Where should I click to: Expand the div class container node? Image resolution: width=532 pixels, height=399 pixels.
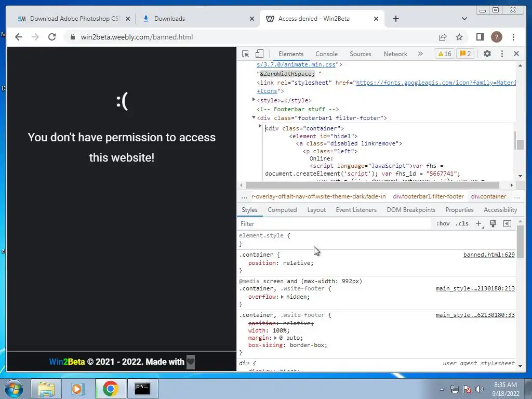(x=260, y=126)
